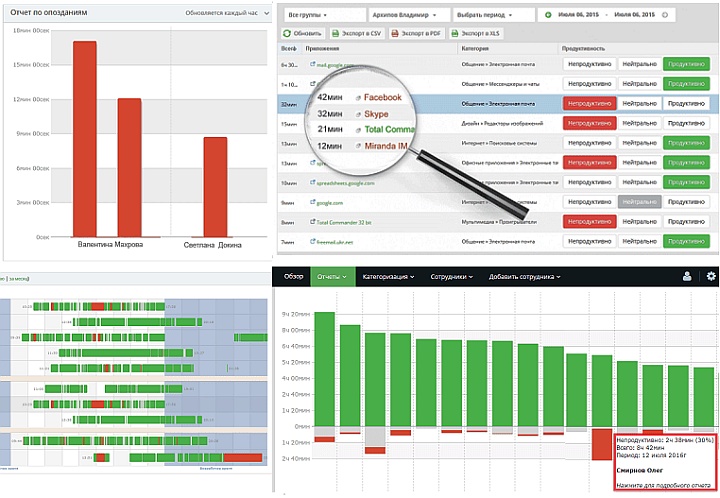Click the Обновить button
This screenshot has width=720, height=498.
click(303, 34)
